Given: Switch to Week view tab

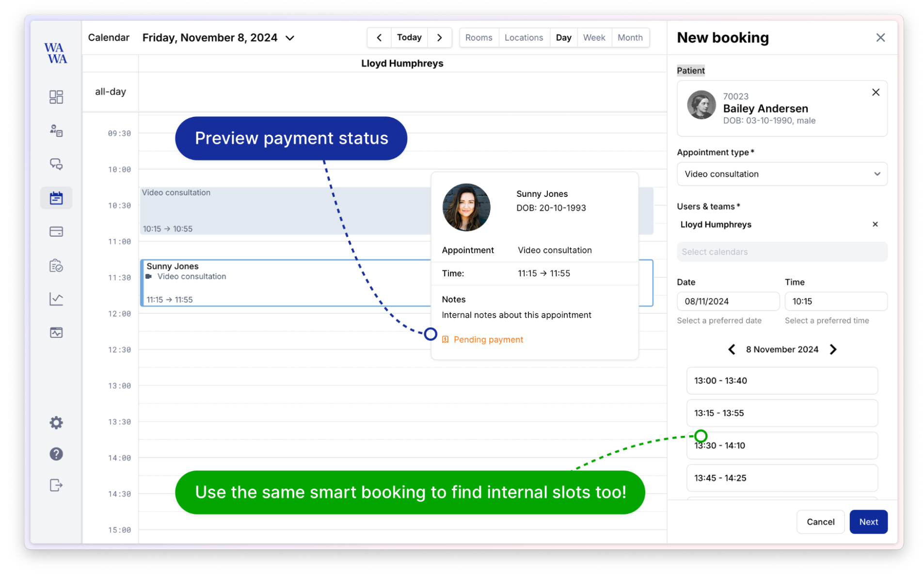Looking at the screenshot, I should (x=594, y=38).
